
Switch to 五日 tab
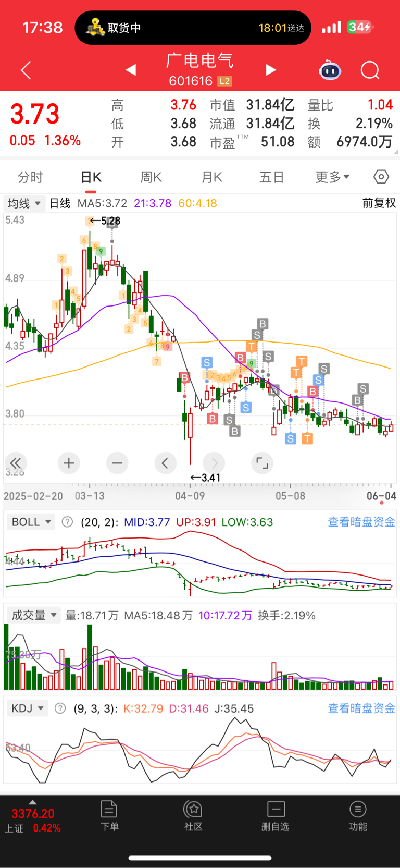pos(272,177)
